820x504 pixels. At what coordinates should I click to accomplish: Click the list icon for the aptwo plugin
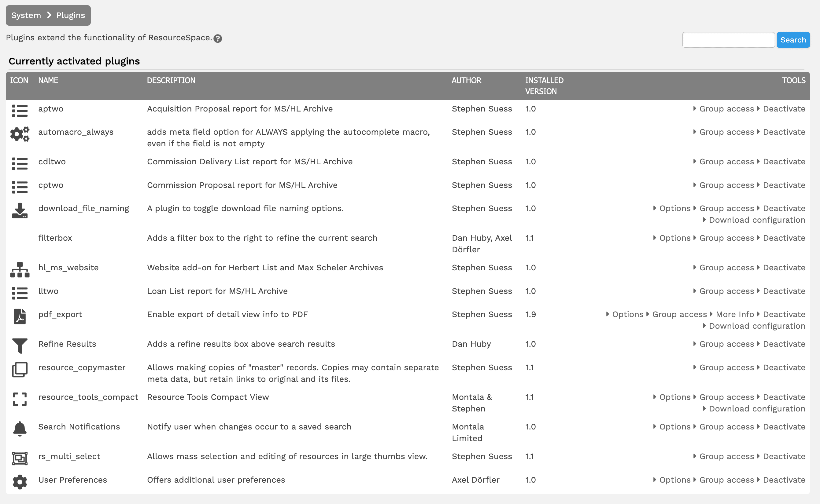coord(20,111)
